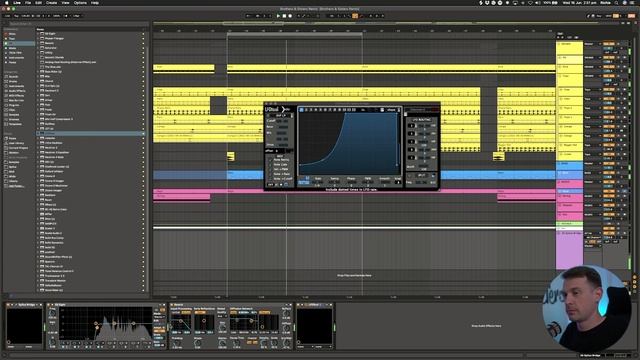Toggle the orange Draw Mode button
The width and height of the screenshot is (640, 360).
(355, 16)
